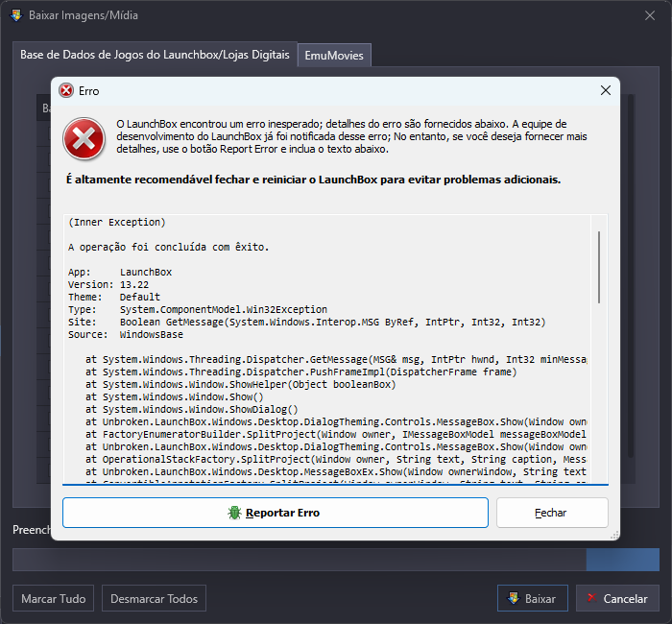
Task: Click the bold restart recommendation text
Action: [313, 180]
